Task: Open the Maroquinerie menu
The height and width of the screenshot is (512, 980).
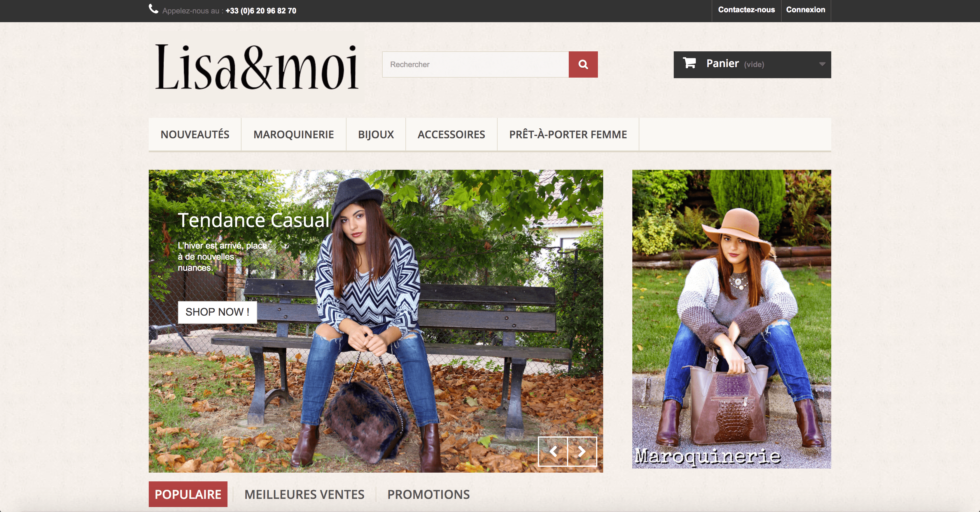Action: coord(293,134)
